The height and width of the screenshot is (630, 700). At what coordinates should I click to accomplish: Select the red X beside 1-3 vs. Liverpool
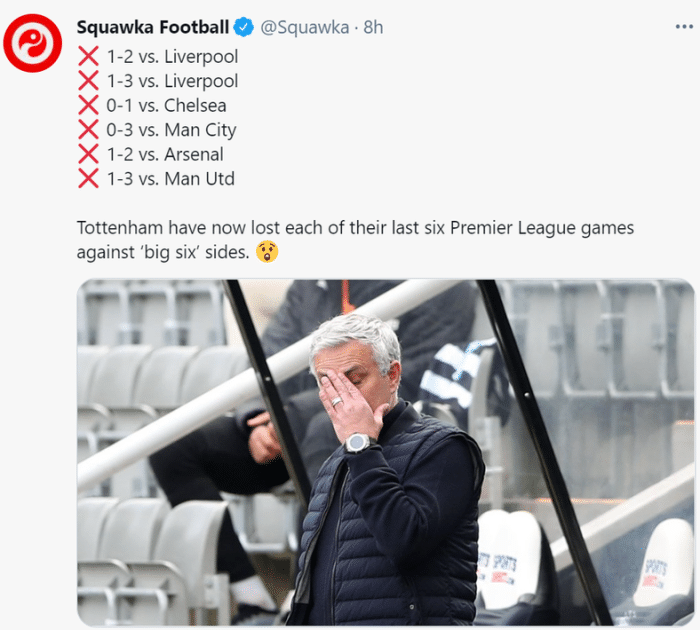[x=88, y=81]
